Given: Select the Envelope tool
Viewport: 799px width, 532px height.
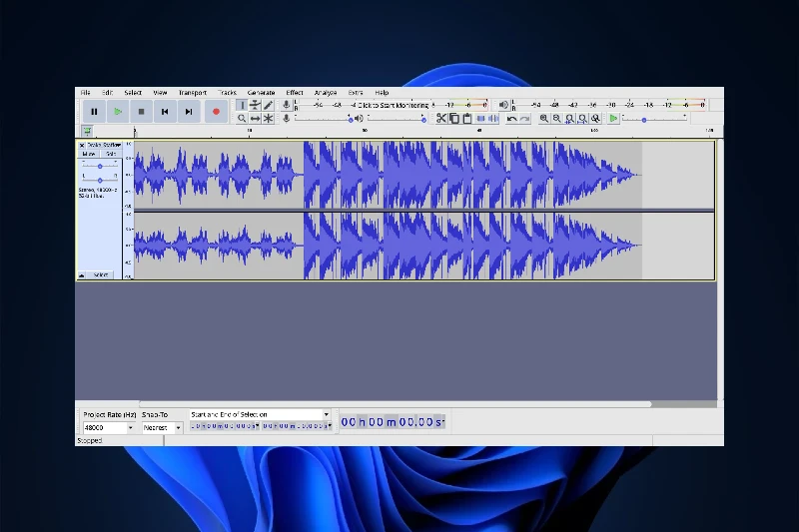Looking at the screenshot, I should 255,106.
